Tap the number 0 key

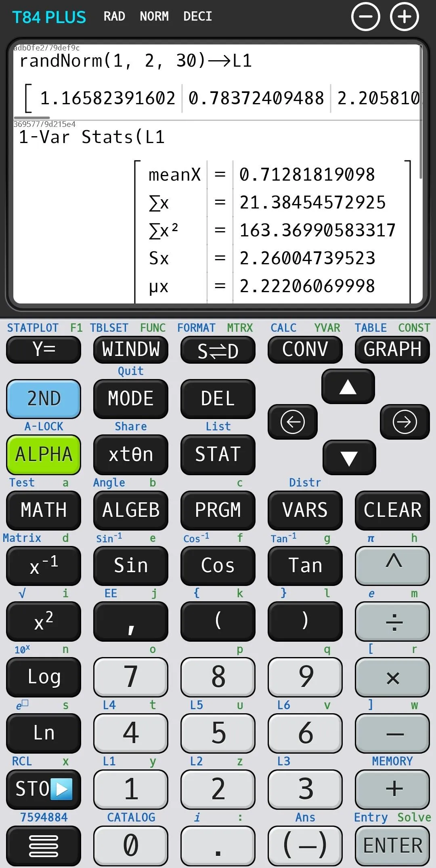tap(131, 846)
